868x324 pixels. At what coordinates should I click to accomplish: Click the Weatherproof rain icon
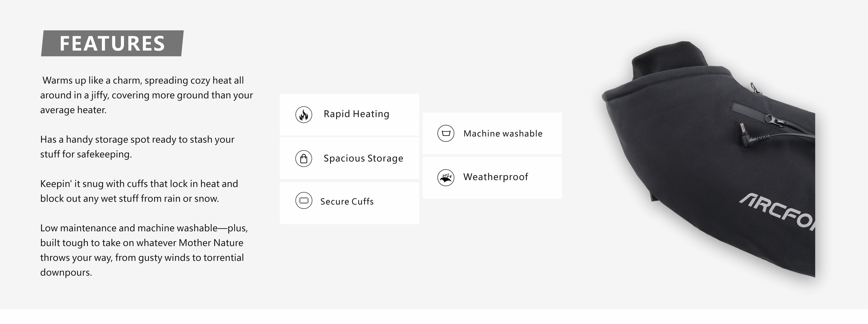(x=446, y=177)
